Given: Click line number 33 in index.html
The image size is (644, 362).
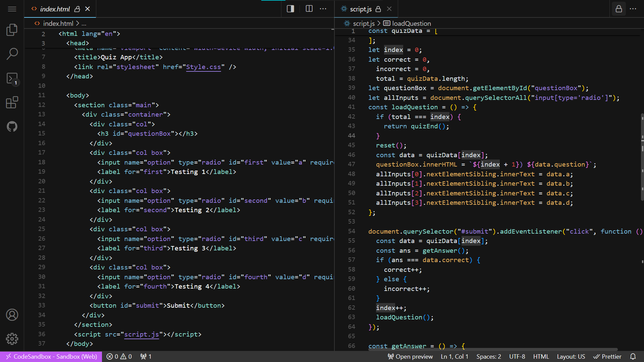Looking at the screenshot, I should coord(42,305).
